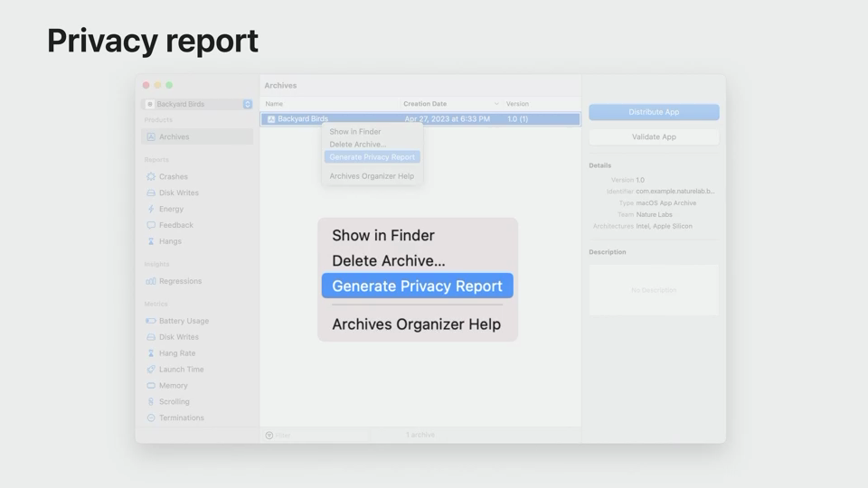Click the Battery Usage icon
This screenshot has width=868, height=488.
click(x=151, y=320)
